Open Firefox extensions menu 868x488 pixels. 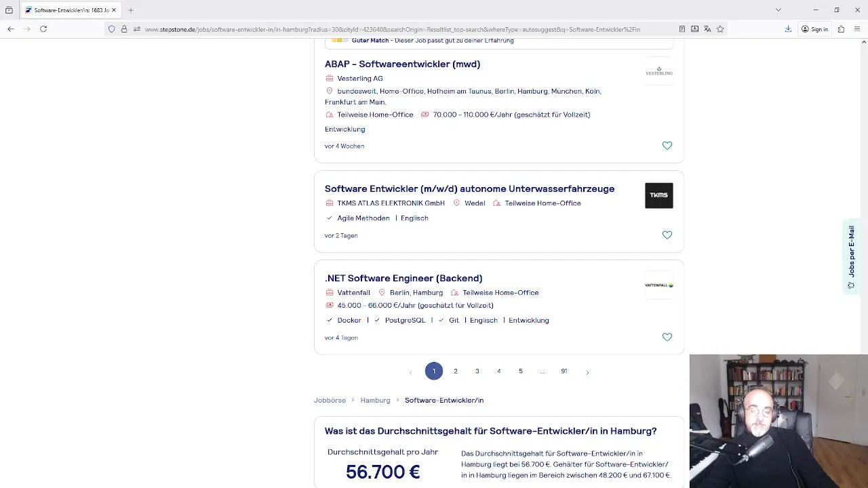click(841, 29)
